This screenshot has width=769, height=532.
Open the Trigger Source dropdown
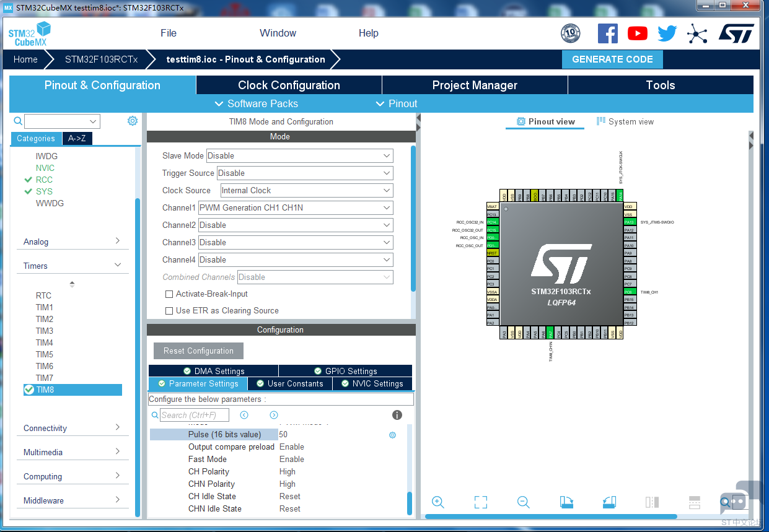pyautogui.click(x=305, y=173)
